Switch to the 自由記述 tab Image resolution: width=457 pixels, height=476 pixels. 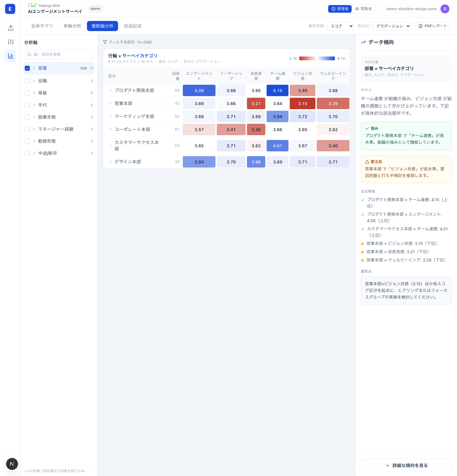[x=133, y=26]
